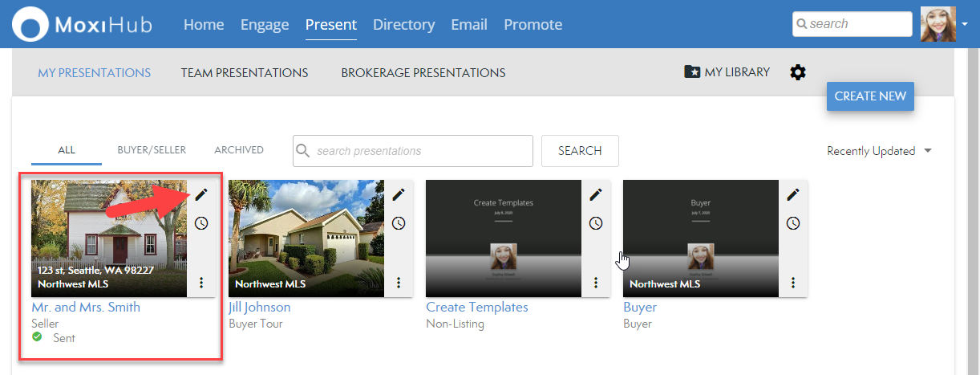Select the Buyer/Seller filter tab
Screen dimensions: 980x375
pyautogui.click(x=152, y=150)
